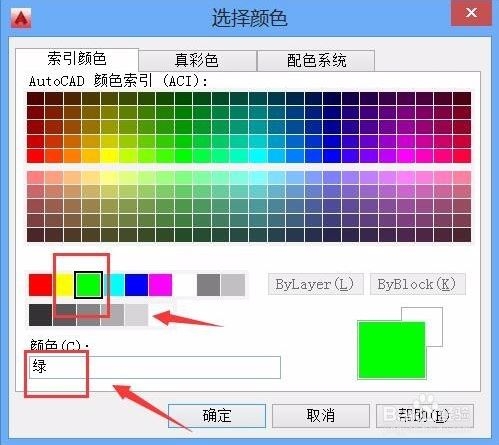Open the 真彩色 tab
499x445 pixels.
(197, 61)
